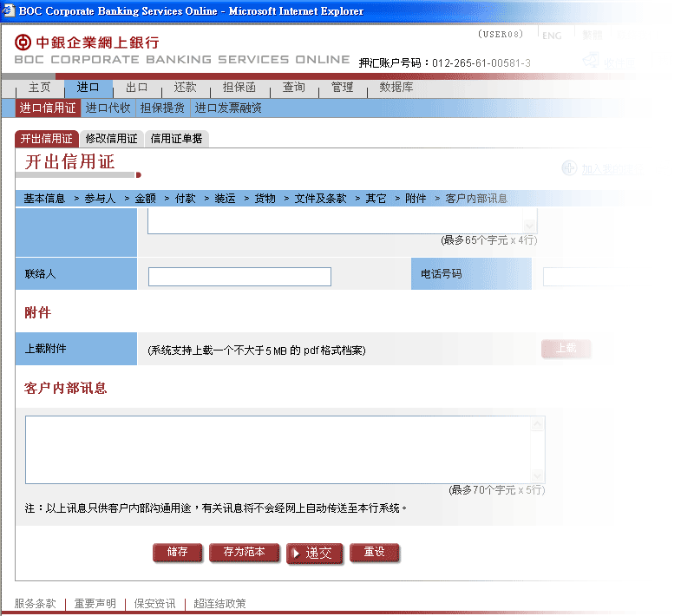Select 进口代收 submenu item
694x616 pixels.
click(108, 108)
